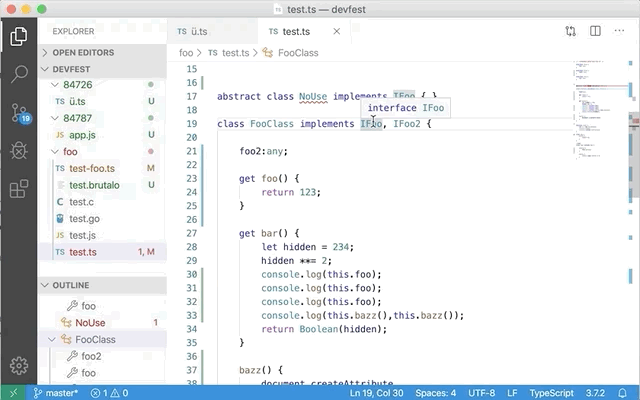Change encoding via UTF-8 status item
The width and height of the screenshot is (640, 400).
click(x=481, y=393)
